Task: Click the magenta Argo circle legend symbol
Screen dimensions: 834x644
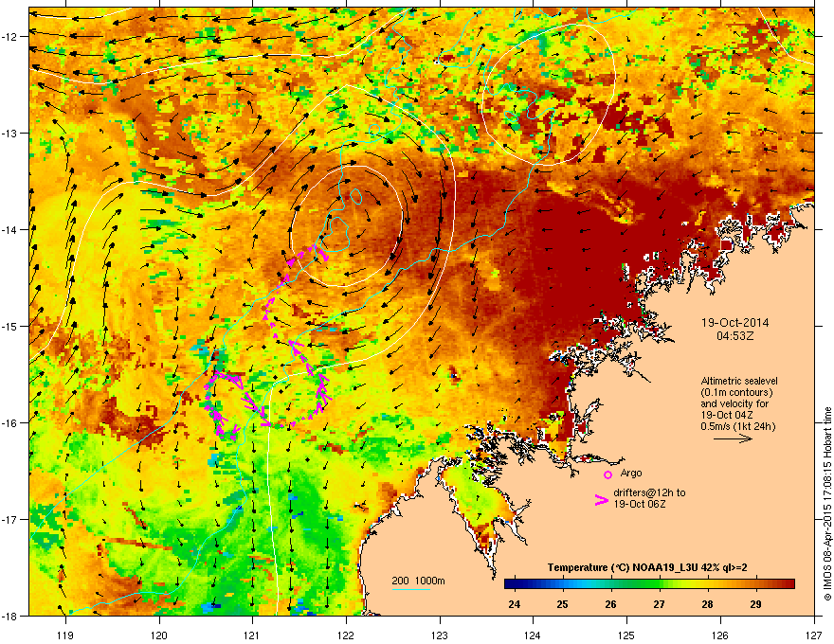Action: coord(607,474)
